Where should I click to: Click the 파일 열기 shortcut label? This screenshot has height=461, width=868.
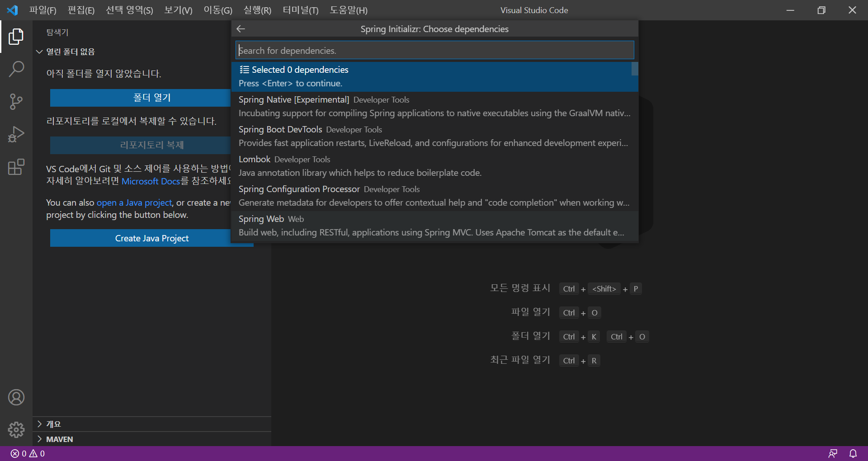[531, 312]
